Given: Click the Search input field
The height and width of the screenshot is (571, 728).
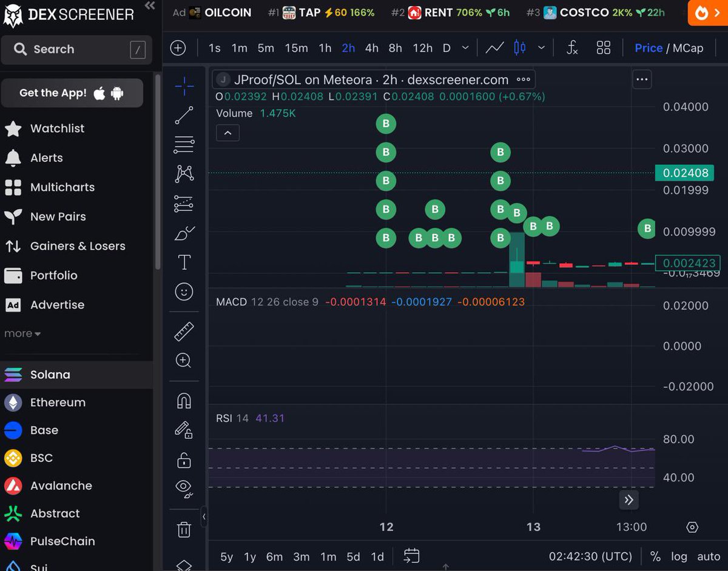Looking at the screenshot, I should tap(76, 50).
